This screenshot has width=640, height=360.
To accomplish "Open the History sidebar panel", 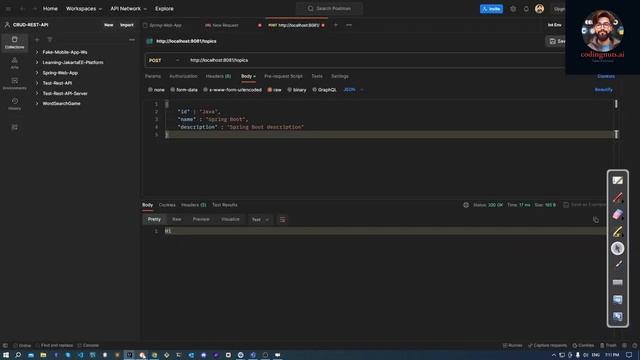I will (x=14, y=104).
